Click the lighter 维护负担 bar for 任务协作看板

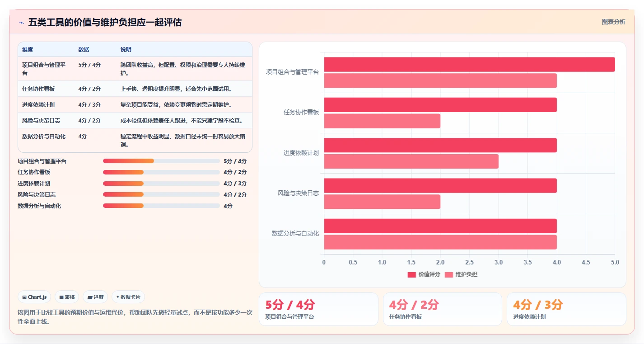point(382,121)
